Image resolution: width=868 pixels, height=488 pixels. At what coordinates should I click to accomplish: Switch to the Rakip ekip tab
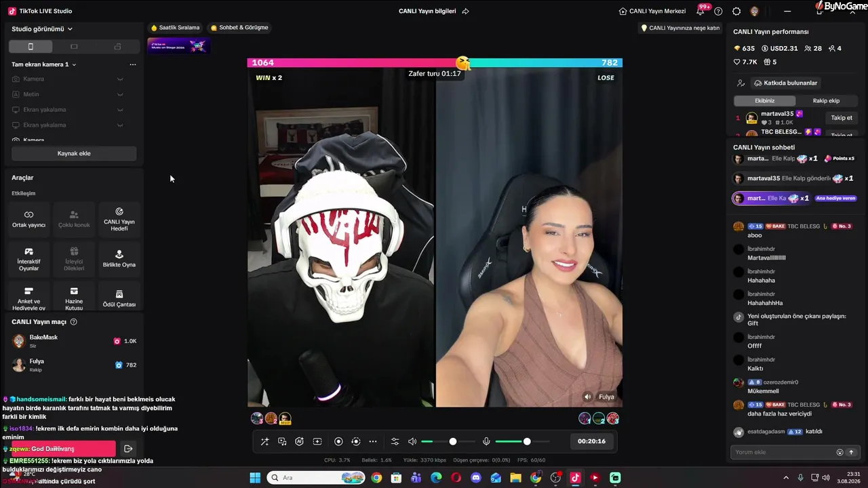(x=826, y=101)
